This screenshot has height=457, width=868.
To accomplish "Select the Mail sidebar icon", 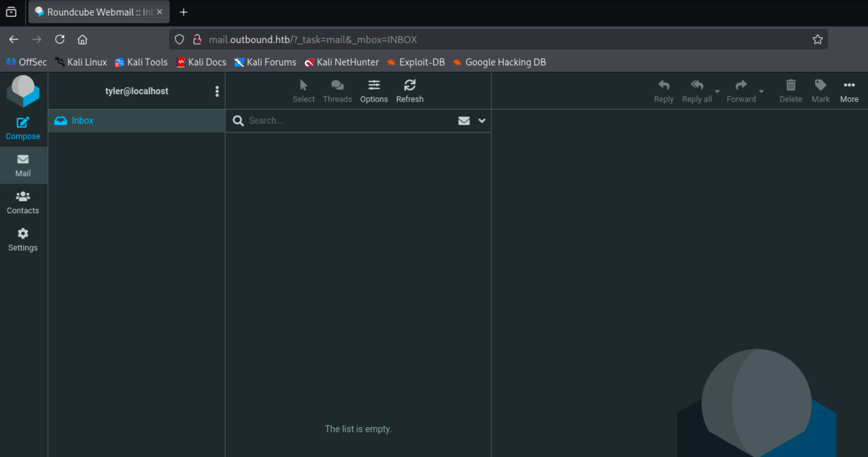I will [x=23, y=164].
